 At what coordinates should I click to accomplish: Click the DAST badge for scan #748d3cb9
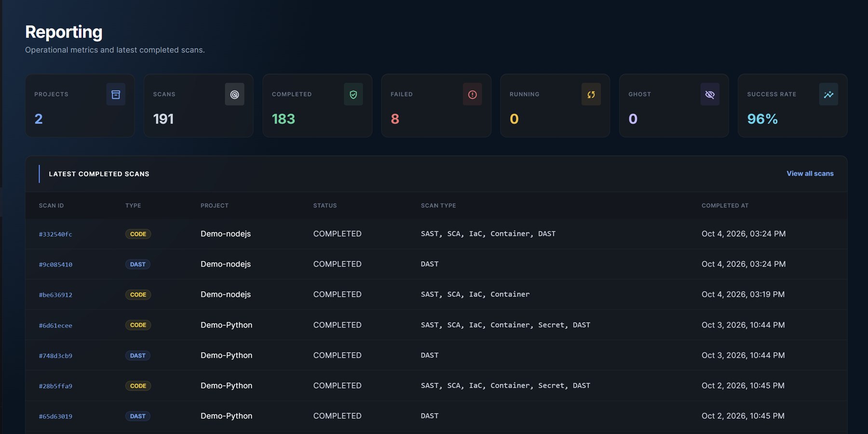pos(137,356)
